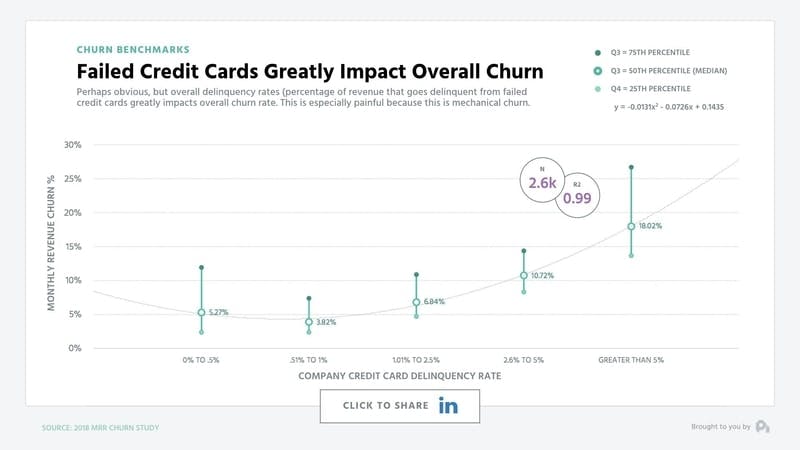
Task: Click the Brought to you by text
Action: coord(720,427)
